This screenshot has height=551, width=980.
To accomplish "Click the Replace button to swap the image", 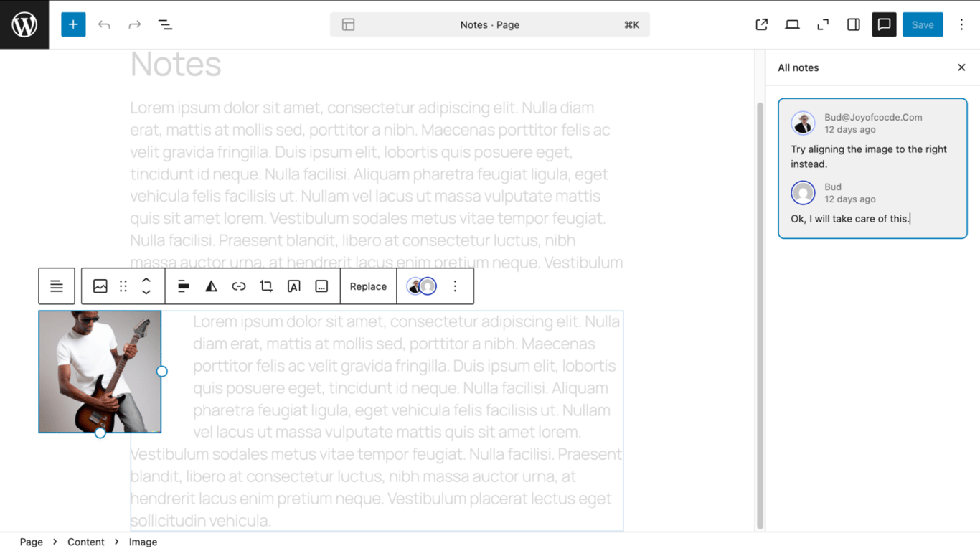I will [x=368, y=286].
